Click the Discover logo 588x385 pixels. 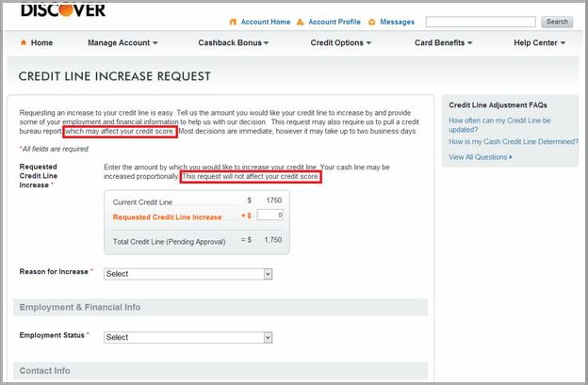[x=63, y=10]
